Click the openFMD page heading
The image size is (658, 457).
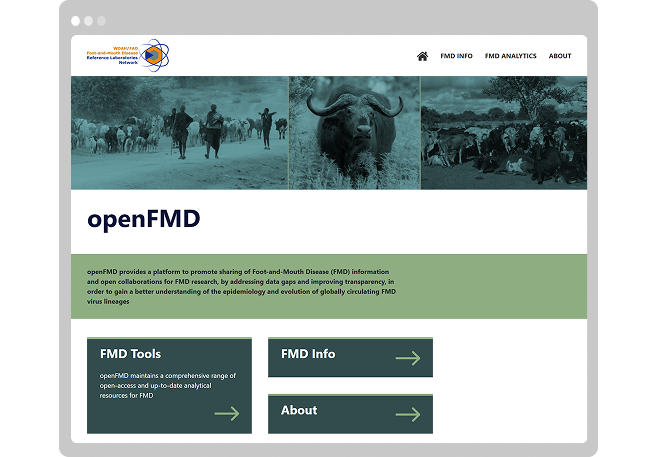(143, 219)
